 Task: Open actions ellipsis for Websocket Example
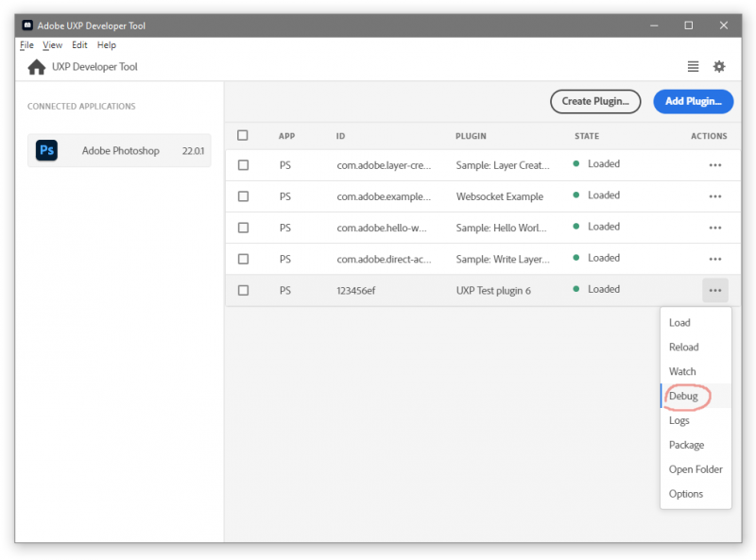coord(714,196)
